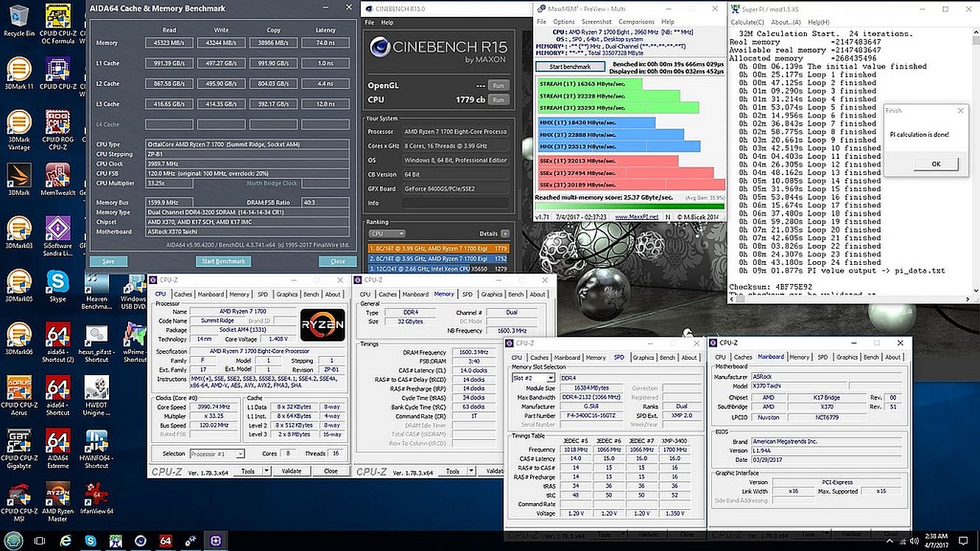Open the Options menu in MaxxMEM

click(563, 22)
